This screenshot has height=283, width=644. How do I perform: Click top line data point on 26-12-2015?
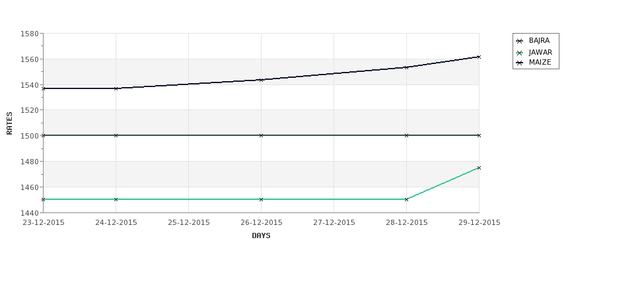pyautogui.click(x=261, y=80)
